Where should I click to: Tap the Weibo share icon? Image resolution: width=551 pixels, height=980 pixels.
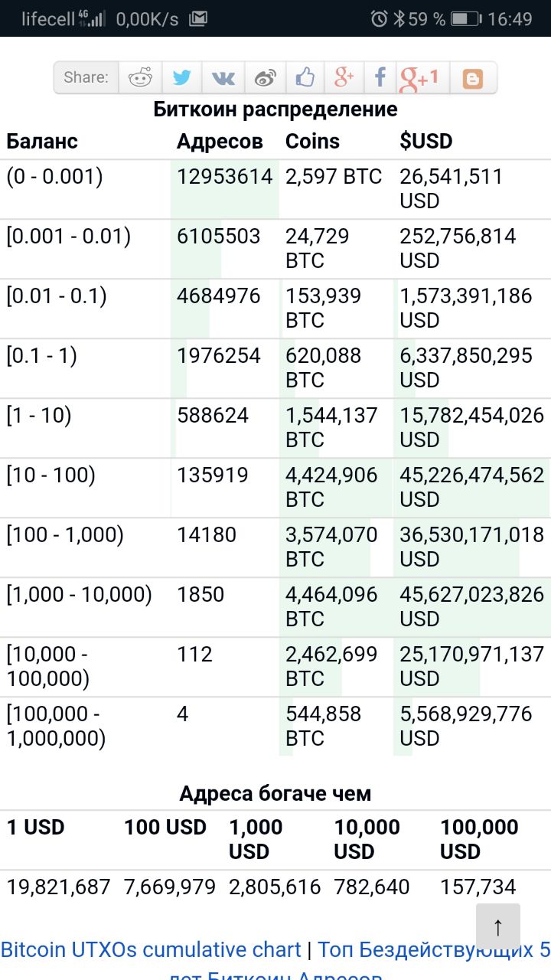click(265, 77)
